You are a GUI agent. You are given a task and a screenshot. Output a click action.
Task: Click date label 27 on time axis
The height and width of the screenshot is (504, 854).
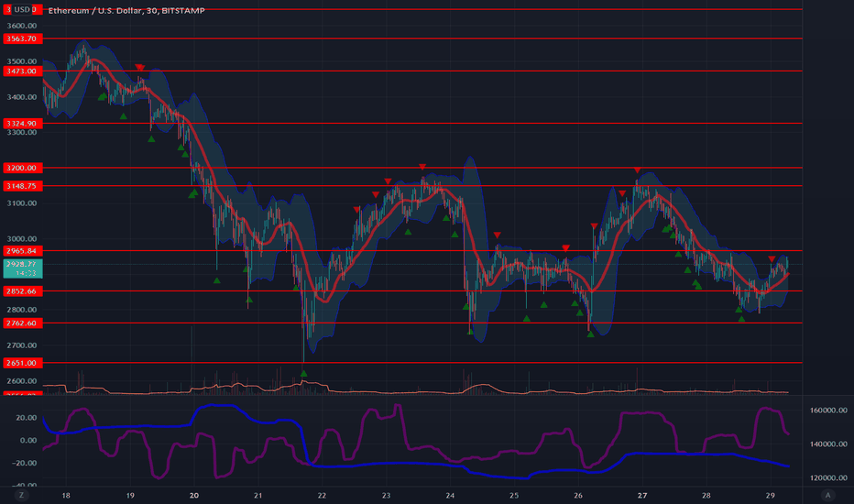pos(642,495)
